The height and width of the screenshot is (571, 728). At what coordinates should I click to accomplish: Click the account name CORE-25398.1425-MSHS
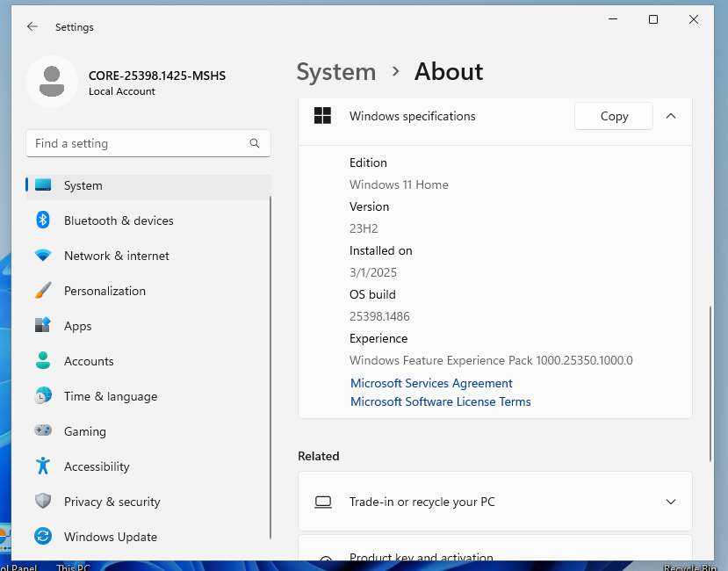[x=157, y=76]
